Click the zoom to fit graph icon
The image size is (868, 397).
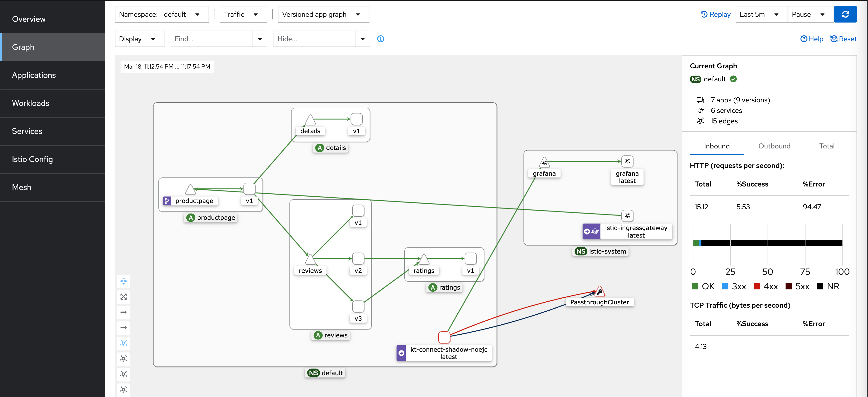click(124, 296)
